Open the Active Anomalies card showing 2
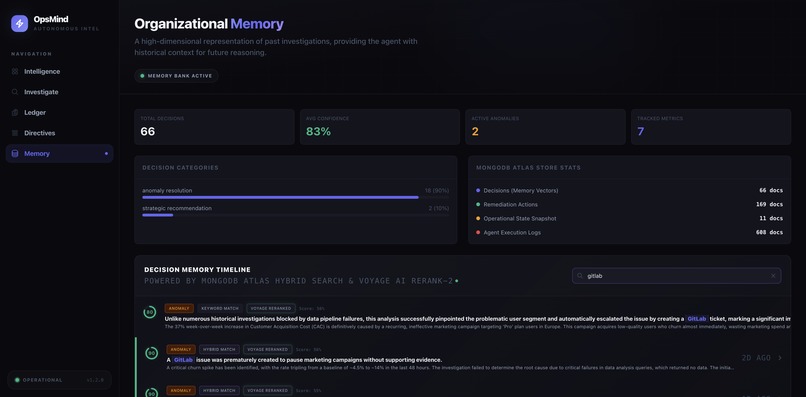Viewport: 806px width, 397px height. 545,127
